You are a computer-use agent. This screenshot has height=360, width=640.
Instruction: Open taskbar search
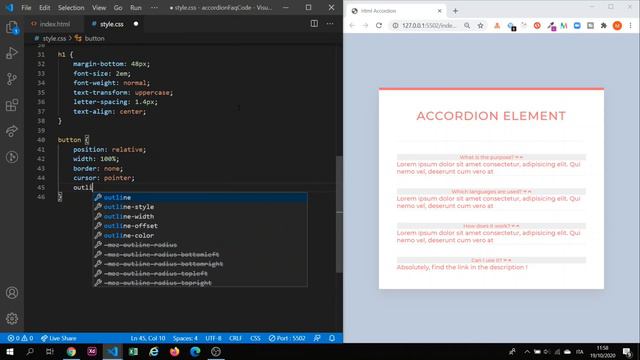point(30,351)
